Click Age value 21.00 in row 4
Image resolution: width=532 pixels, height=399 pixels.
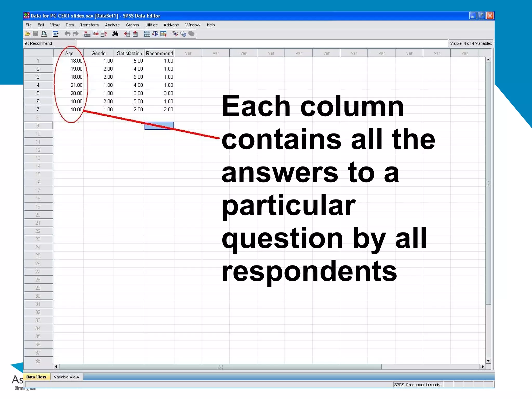(x=69, y=85)
